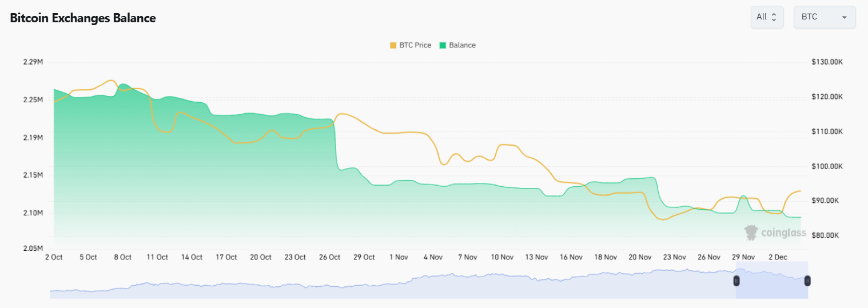Click the yellow BTC Price legend swatch

pos(393,45)
